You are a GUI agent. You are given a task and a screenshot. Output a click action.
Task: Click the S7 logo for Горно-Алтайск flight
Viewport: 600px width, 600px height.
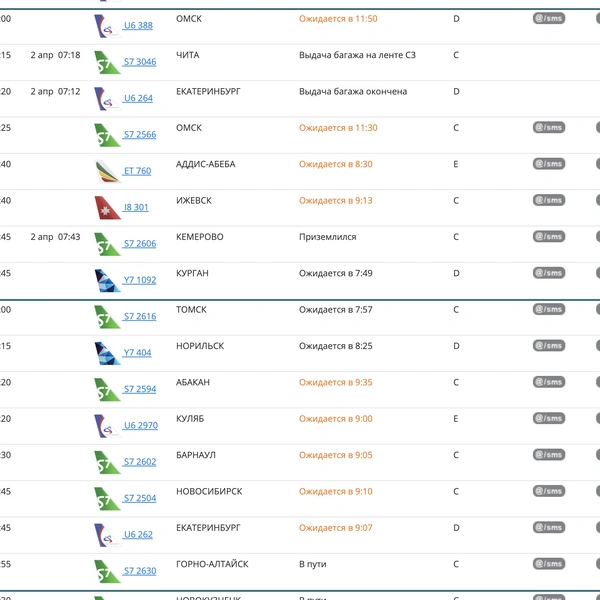(x=108, y=571)
